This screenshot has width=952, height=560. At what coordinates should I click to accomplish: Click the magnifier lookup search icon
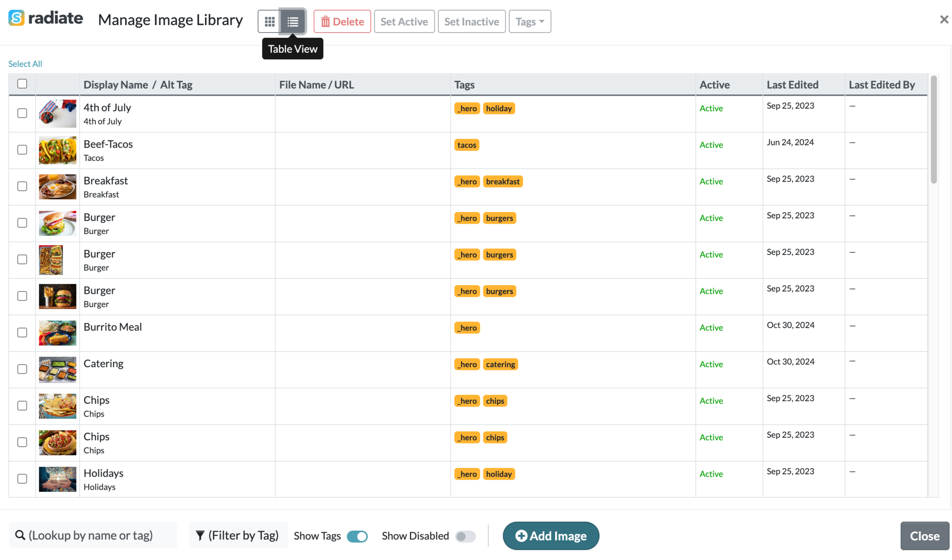20,535
